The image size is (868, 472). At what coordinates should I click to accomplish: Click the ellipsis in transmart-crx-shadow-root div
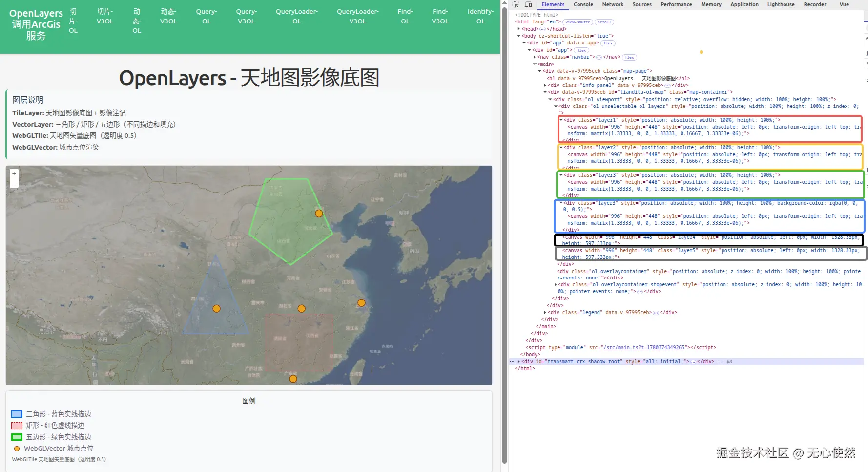pyautogui.click(x=693, y=362)
